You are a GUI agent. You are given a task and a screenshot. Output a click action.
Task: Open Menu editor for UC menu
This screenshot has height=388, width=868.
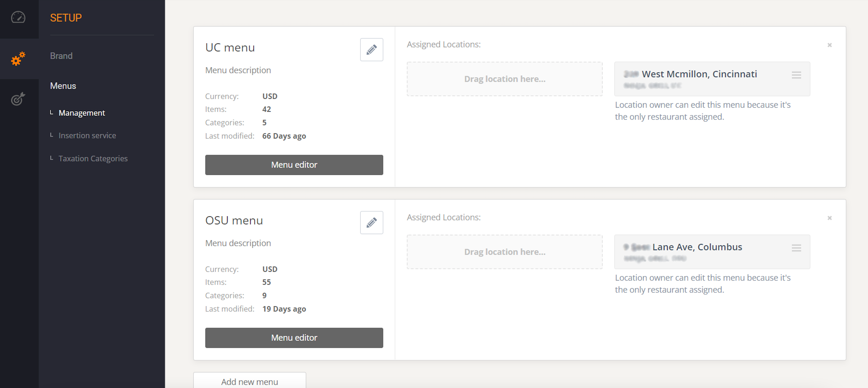click(294, 165)
